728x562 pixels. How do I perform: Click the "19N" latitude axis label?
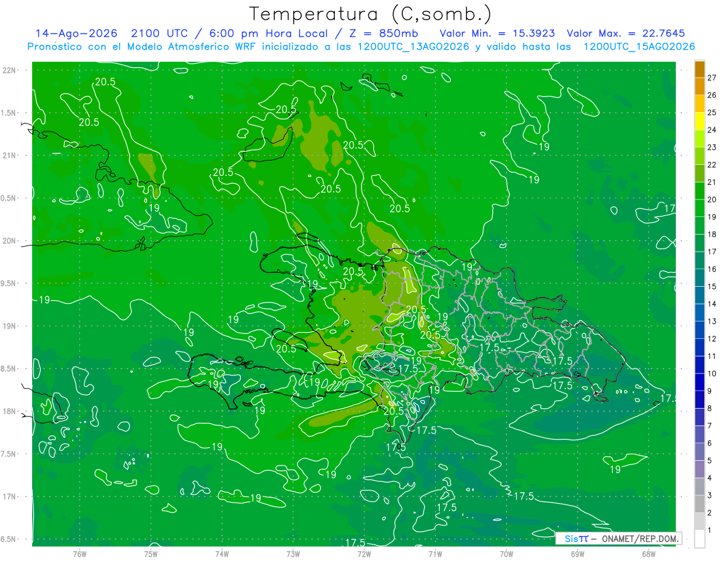tap(10, 326)
